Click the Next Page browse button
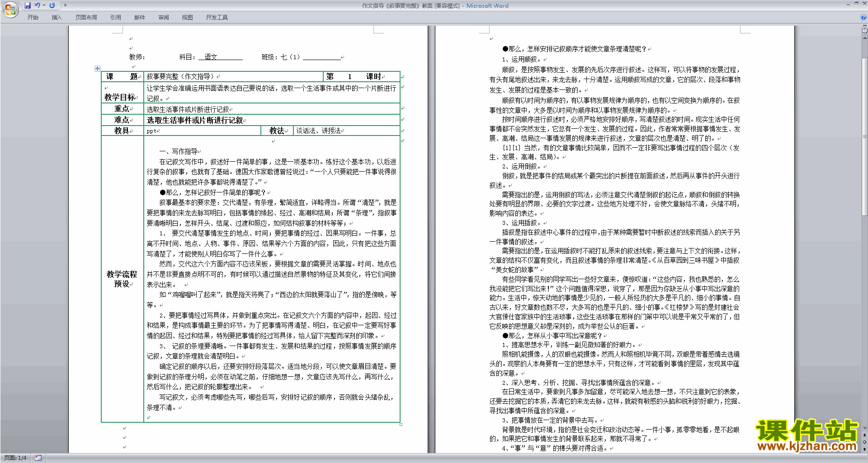Image resolution: width=868 pixels, height=463 pixels. 864,449
